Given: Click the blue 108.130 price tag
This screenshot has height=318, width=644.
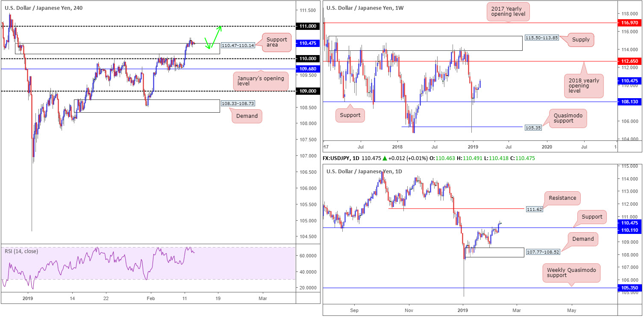Looking at the screenshot, I should pos(629,102).
